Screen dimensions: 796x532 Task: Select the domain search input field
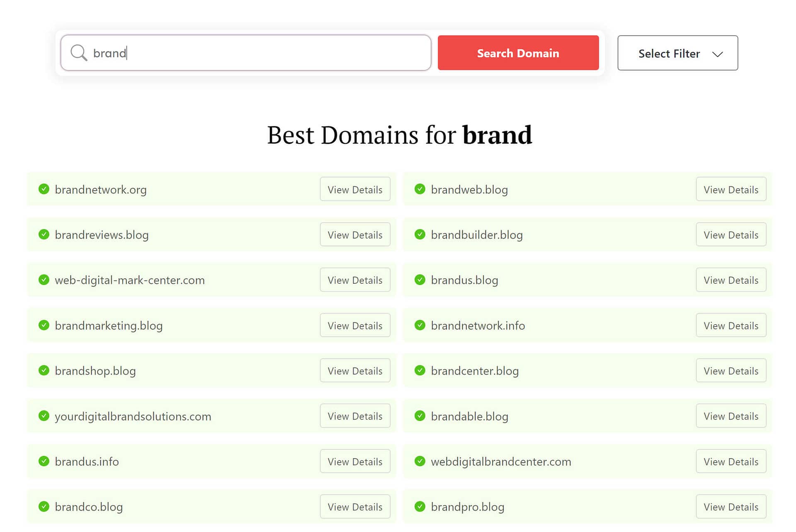coord(246,52)
